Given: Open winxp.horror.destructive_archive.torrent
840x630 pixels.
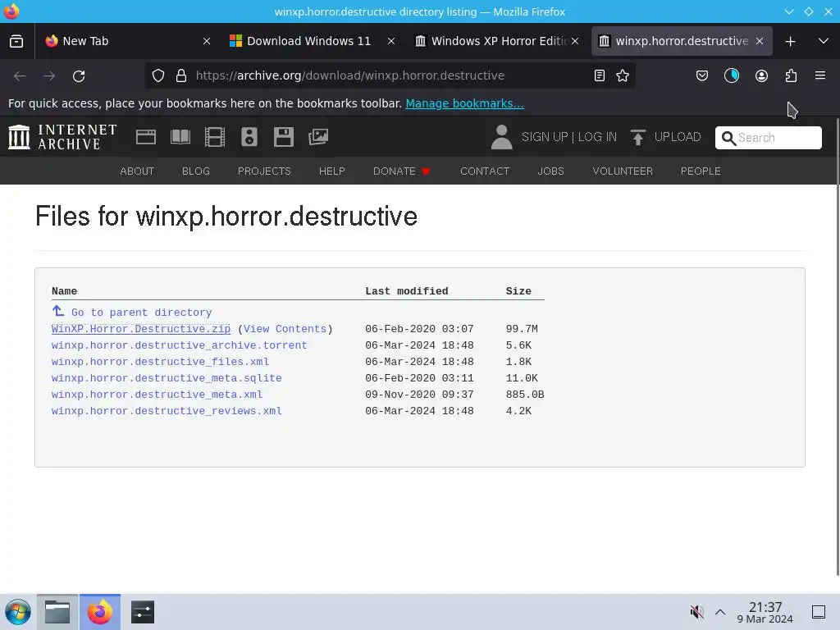Looking at the screenshot, I should click(x=179, y=345).
